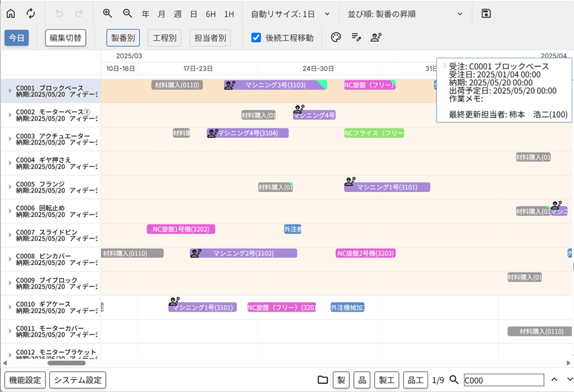574x392 pixels.
Task: Click the save floppy disk icon
Action: point(486,13)
